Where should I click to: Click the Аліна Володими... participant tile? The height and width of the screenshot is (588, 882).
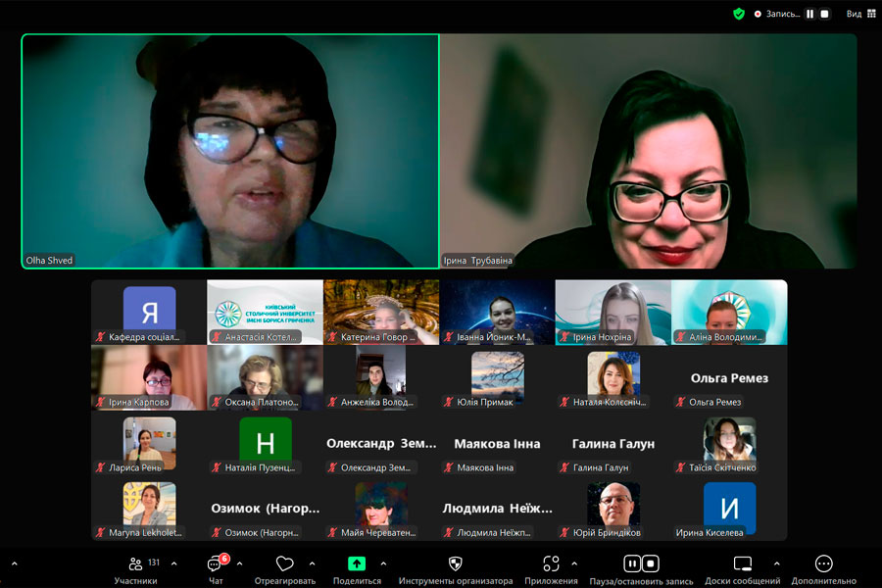729,313
